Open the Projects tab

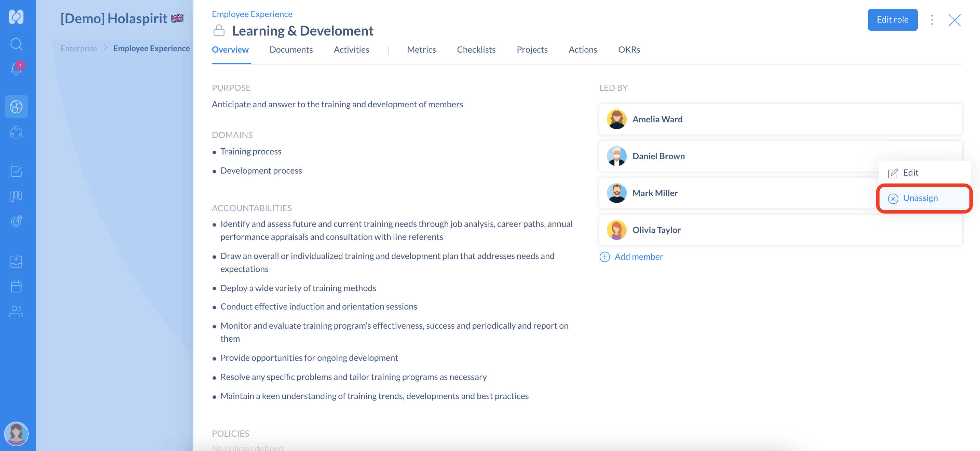[532, 50]
